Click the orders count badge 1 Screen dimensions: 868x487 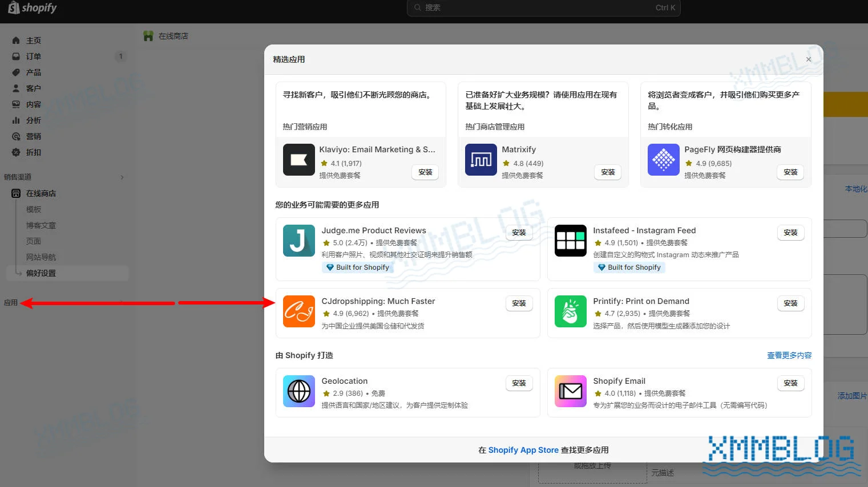pyautogui.click(x=120, y=56)
